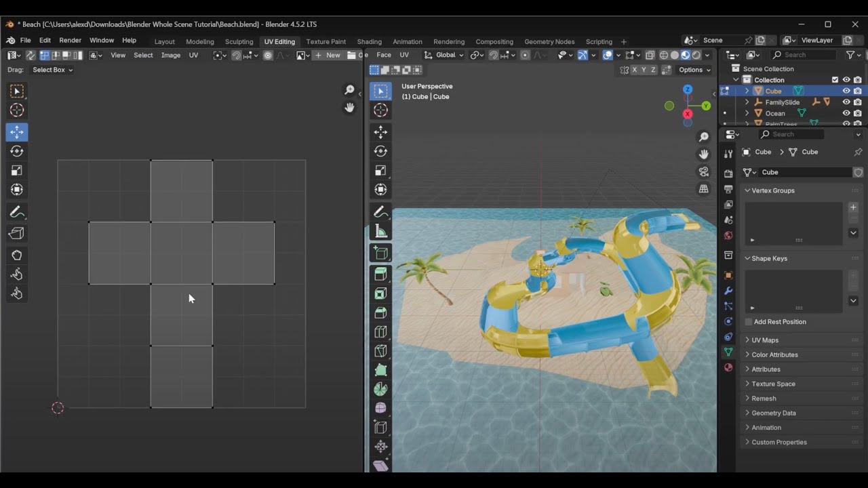Viewport: 868px width, 488px height.
Task: Switch to the Geometry Nodes workspace tab
Action: pyautogui.click(x=549, y=41)
